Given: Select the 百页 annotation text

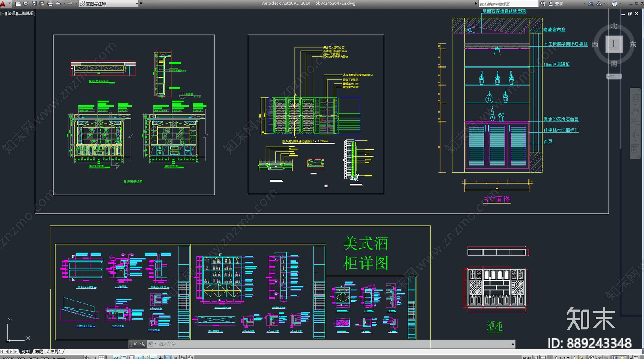Looking at the screenshot, I should 548,142.
